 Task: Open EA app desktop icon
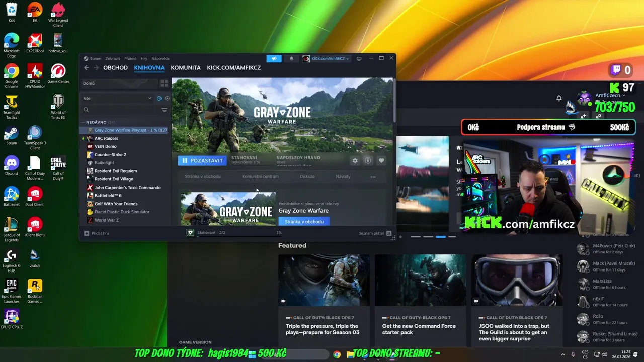pos(35,13)
